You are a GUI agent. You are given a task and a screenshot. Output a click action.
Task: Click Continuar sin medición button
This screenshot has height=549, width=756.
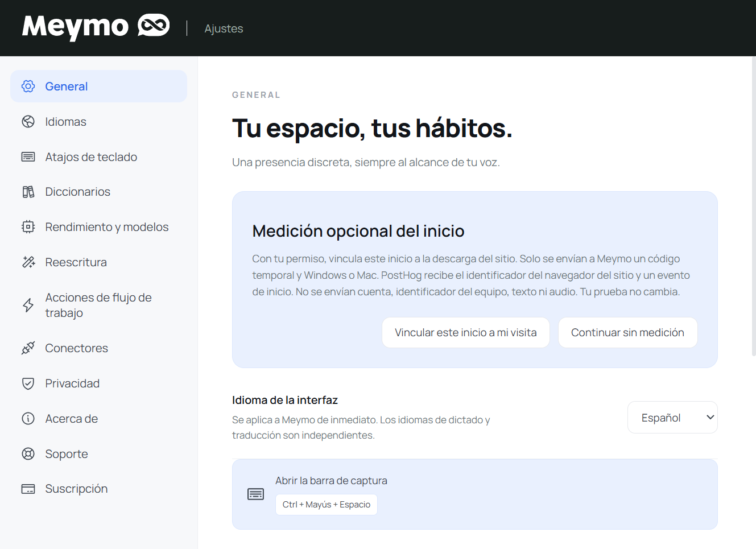coord(627,333)
